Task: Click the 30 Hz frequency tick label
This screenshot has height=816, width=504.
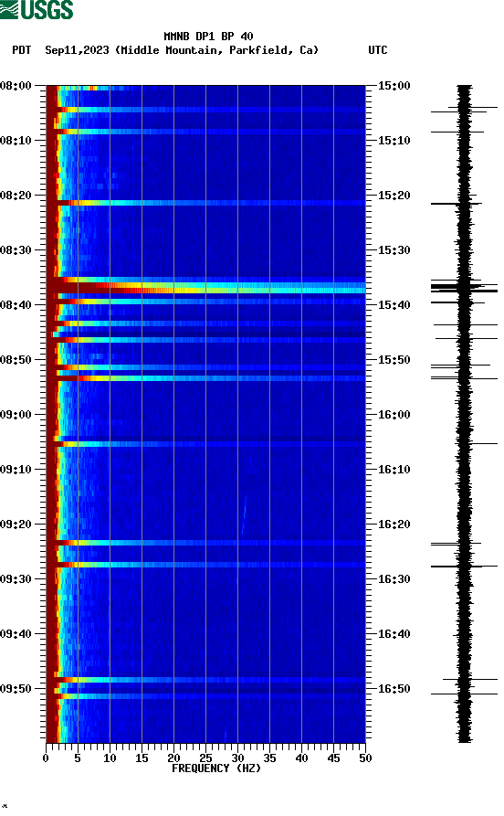Action: 237,758
